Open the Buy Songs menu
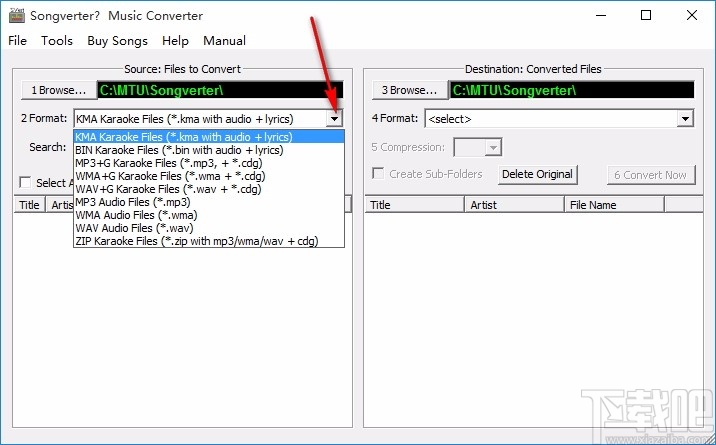 117,41
